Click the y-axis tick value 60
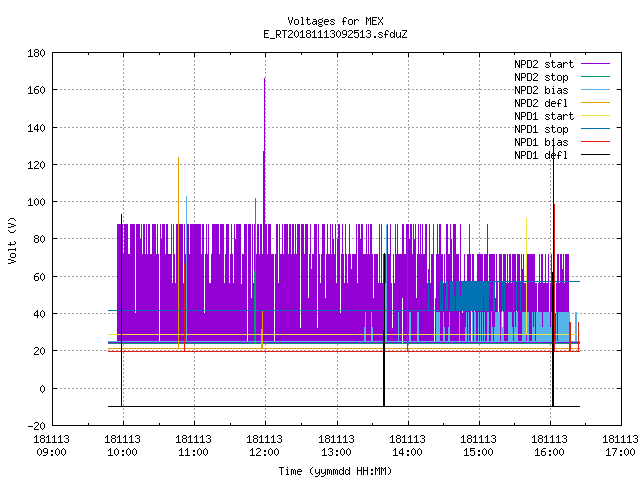 (x=39, y=277)
